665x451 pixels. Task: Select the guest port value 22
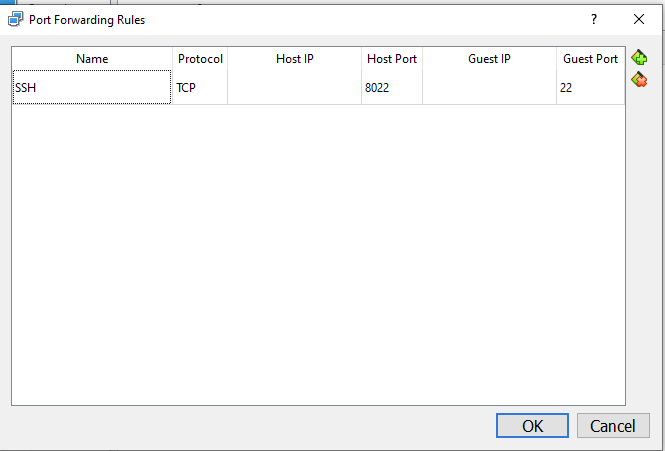tap(590, 87)
